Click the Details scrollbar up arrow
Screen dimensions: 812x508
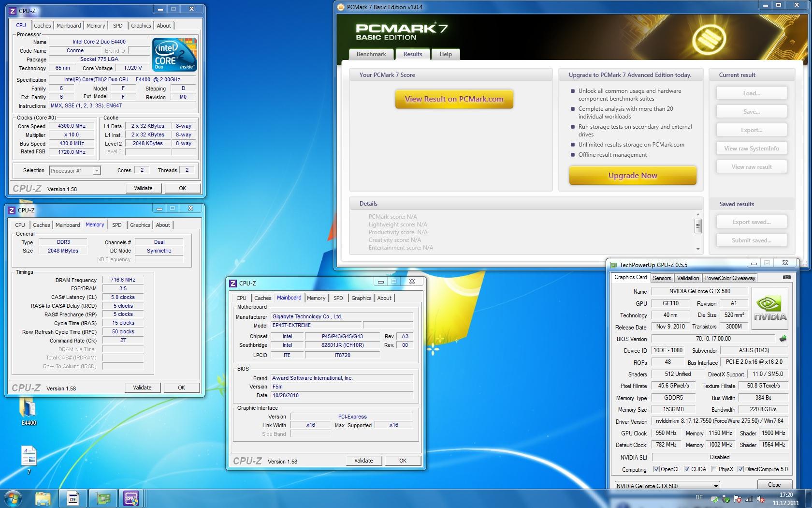click(698, 214)
